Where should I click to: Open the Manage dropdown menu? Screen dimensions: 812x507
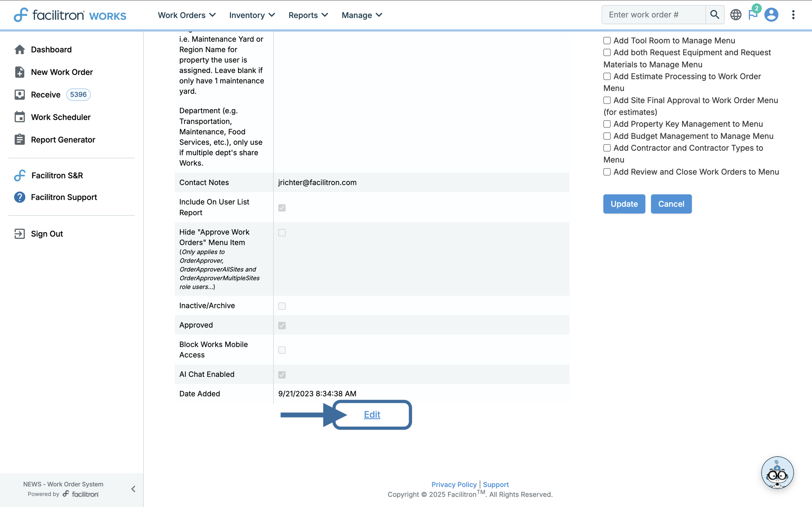coord(362,15)
